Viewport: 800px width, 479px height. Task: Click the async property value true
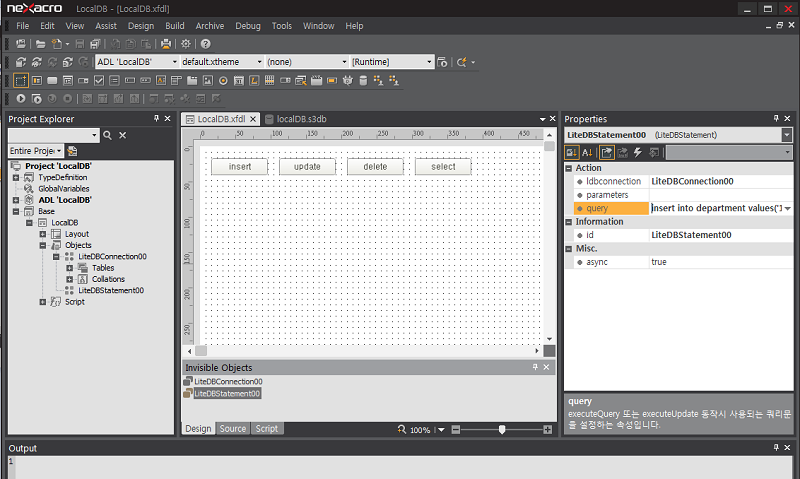point(721,262)
